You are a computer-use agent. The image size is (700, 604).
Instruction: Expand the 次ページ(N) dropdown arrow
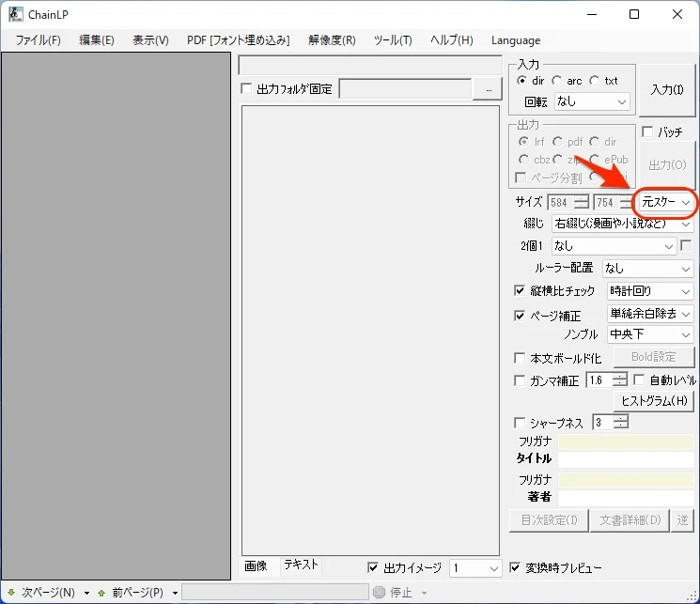86,594
